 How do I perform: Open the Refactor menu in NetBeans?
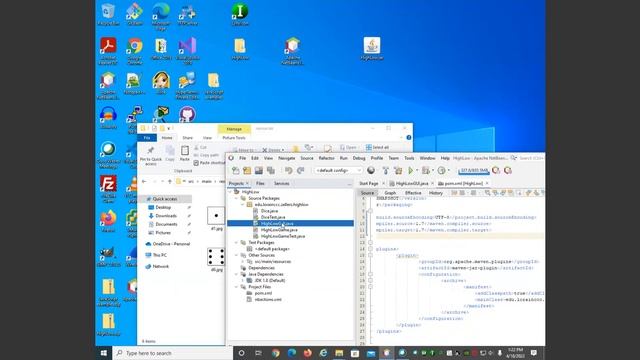[327, 158]
